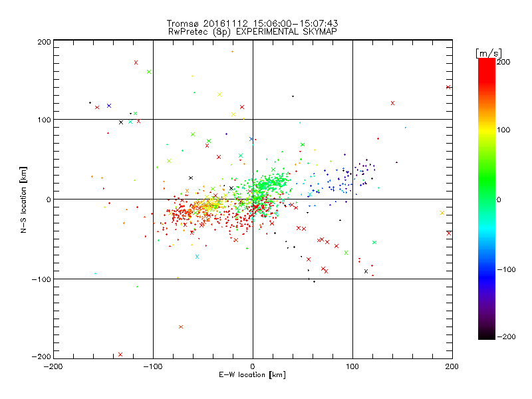
Task: Select the N-S axis tick label "-200"
Action: click(x=41, y=356)
